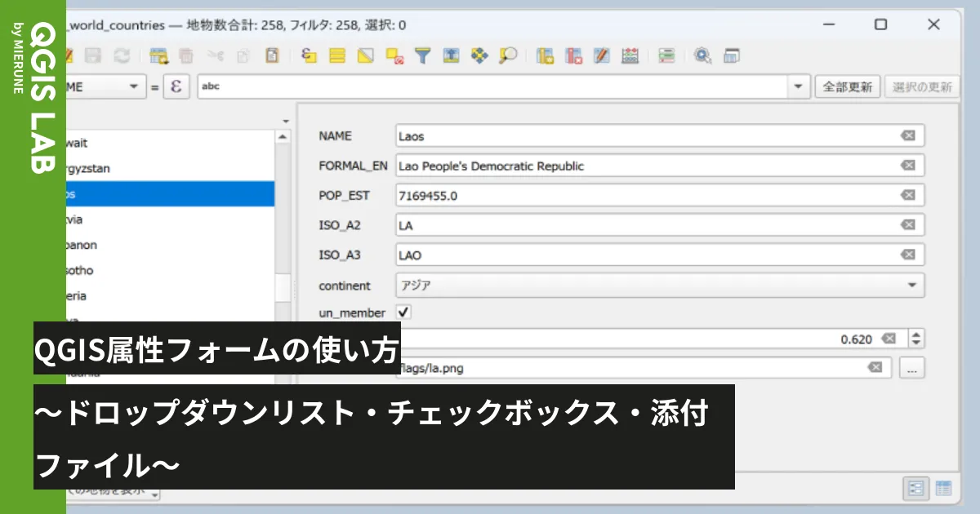The width and height of the screenshot is (980, 514).
Task: Click the 全部更新 button
Action: [847, 86]
